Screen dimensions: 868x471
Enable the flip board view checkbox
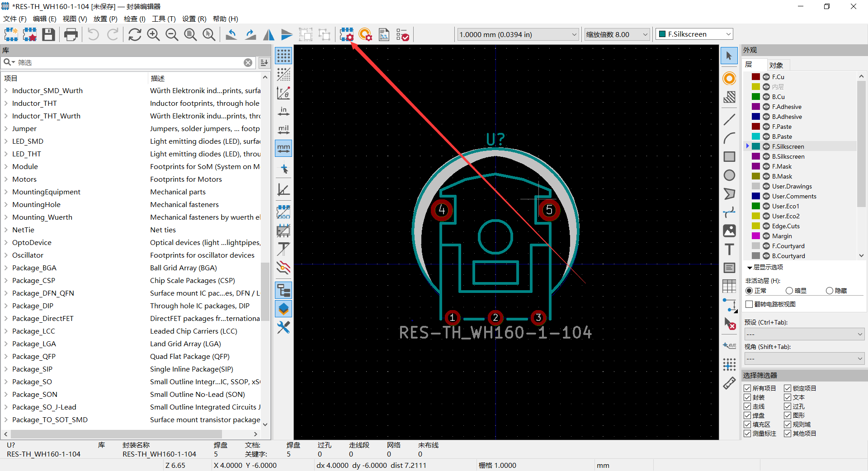point(749,304)
